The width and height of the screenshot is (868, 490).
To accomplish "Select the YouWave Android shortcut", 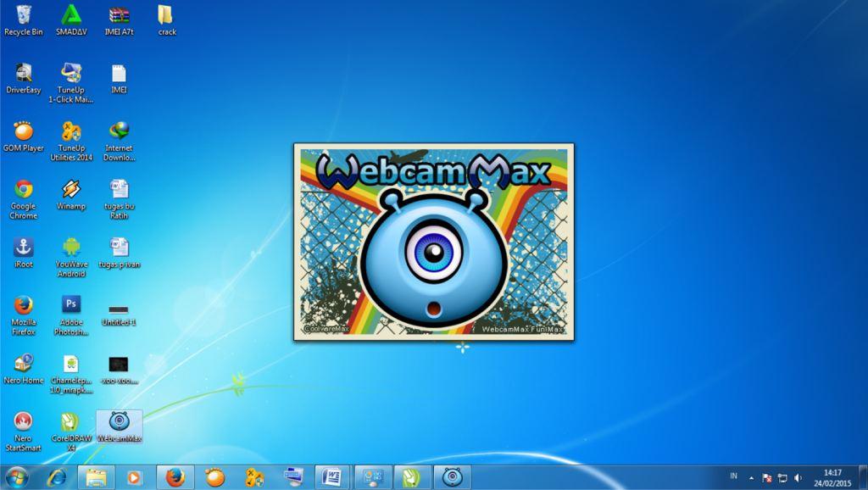I will [x=71, y=258].
